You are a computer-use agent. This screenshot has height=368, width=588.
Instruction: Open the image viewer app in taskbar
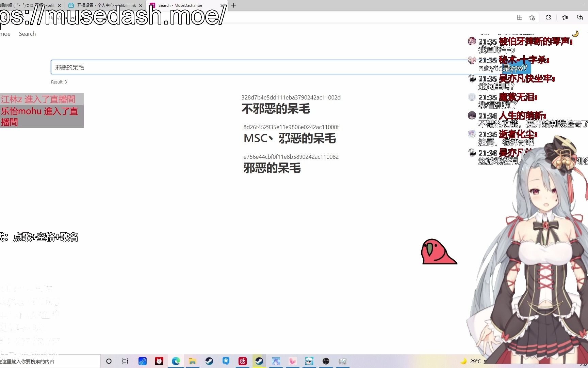342,361
